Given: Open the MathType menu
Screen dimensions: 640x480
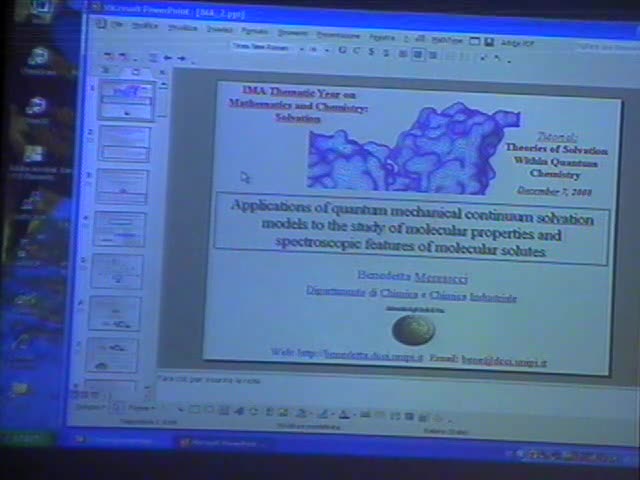Looking at the screenshot, I should [447, 40].
